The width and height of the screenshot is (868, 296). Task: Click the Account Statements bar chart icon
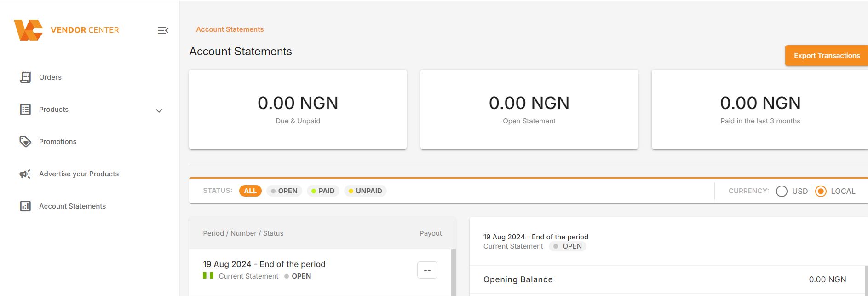coord(26,206)
